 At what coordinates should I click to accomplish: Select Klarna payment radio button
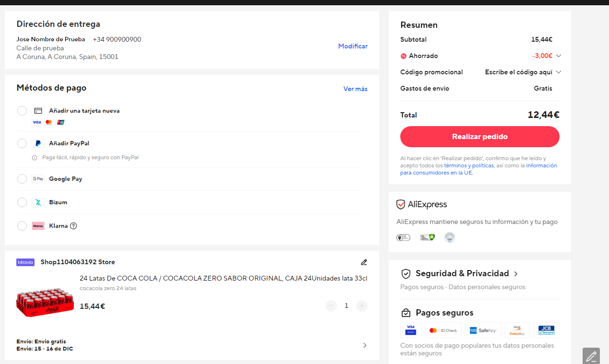point(22,226)
